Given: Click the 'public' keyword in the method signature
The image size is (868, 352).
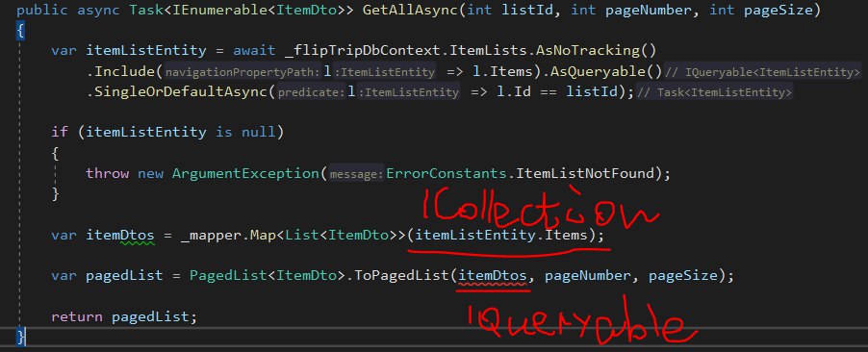Looking at the screenshot, I should click(42, 10).
